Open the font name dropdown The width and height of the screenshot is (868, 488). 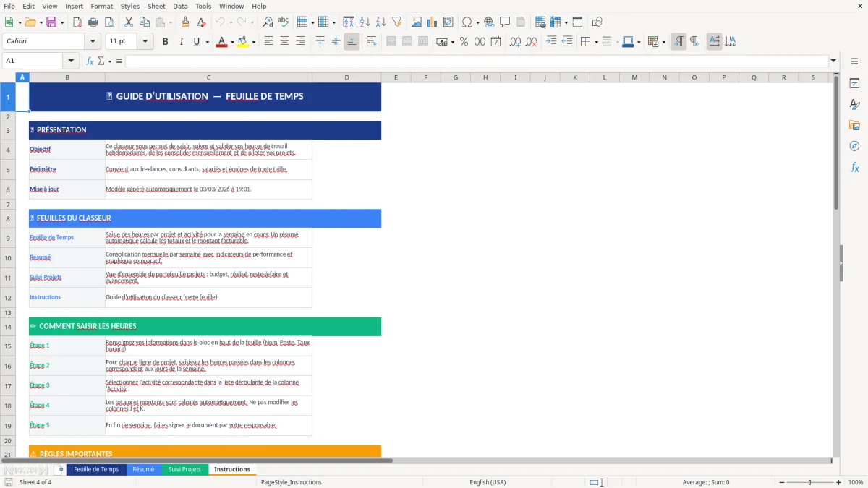click(91, 41)
